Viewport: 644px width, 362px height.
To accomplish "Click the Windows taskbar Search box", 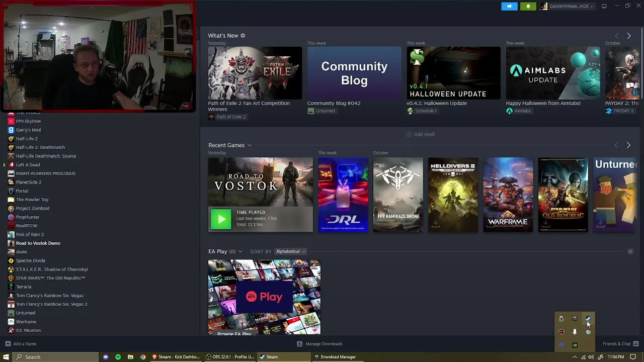I will (55, 357).
